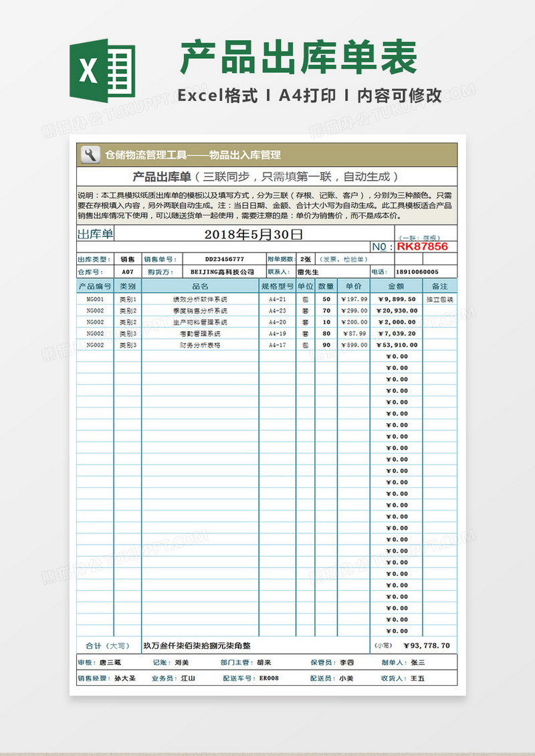Viewport: 535px width, 756px height.
Task: Select the attachment count cell 2张
Action: tap(305, 259)
